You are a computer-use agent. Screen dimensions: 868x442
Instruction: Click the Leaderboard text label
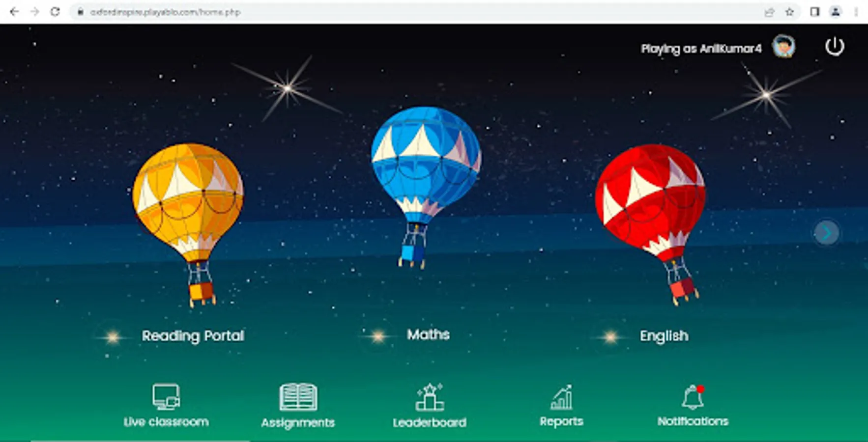(430, 422)
